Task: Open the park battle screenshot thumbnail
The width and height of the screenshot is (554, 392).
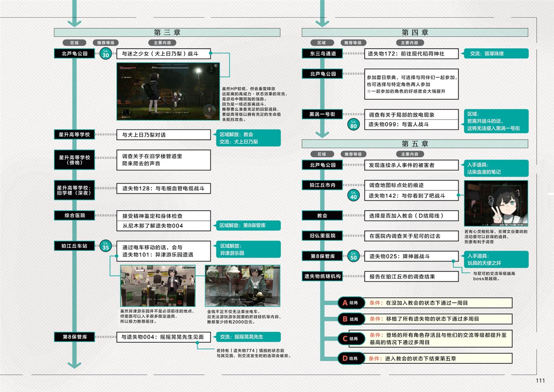Action: 163,91
